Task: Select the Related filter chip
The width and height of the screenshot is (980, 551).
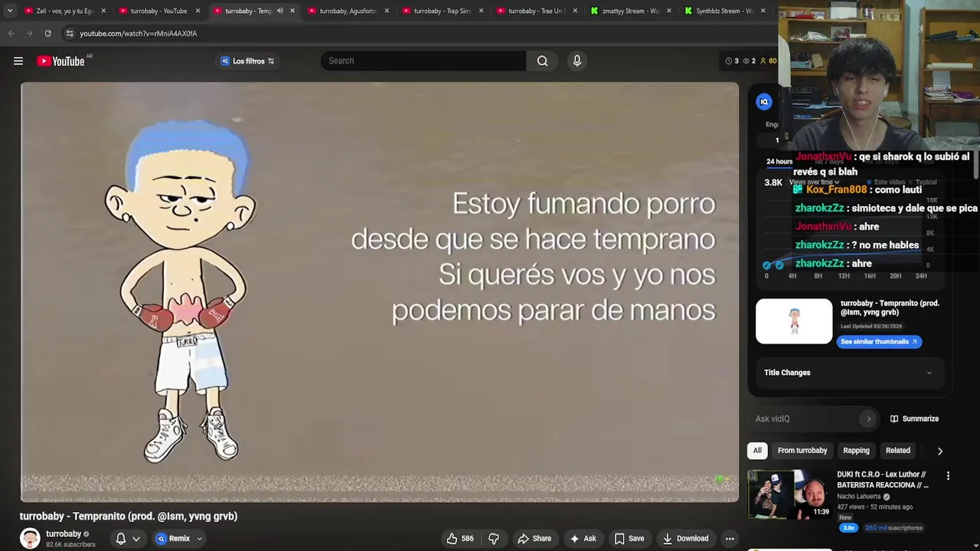Action: [898, 451]
